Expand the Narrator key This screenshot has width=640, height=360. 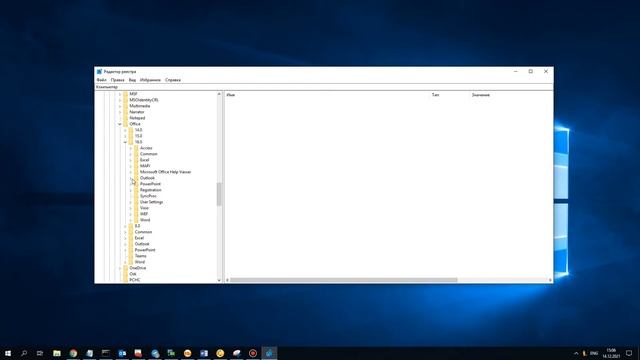pos(120,112)
